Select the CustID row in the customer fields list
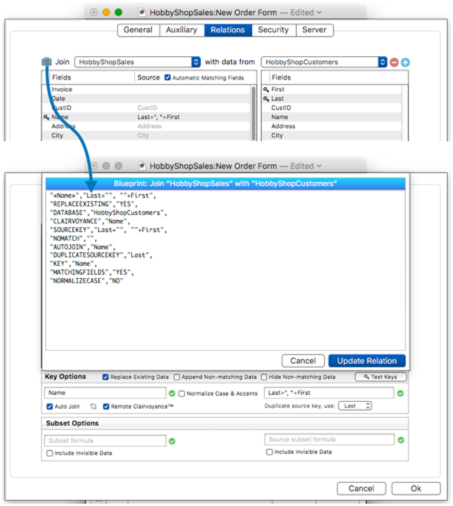453x506 pixels. pos(332,108)
